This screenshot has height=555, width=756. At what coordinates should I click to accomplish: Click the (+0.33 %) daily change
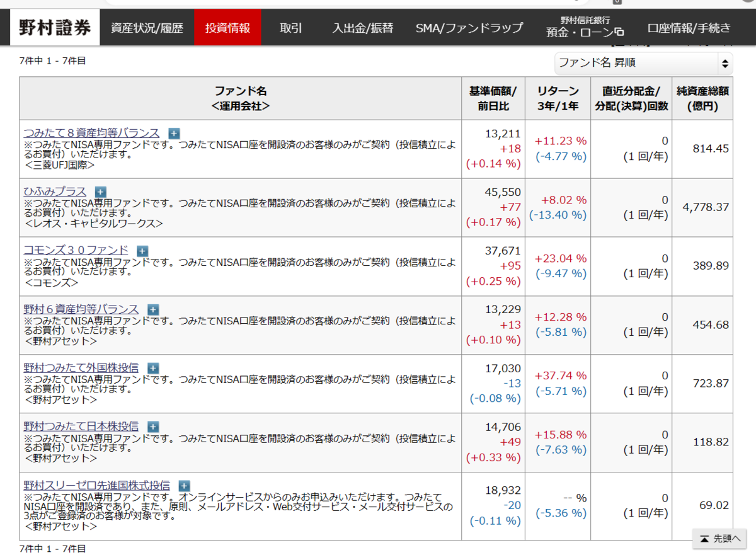point(493,457)
